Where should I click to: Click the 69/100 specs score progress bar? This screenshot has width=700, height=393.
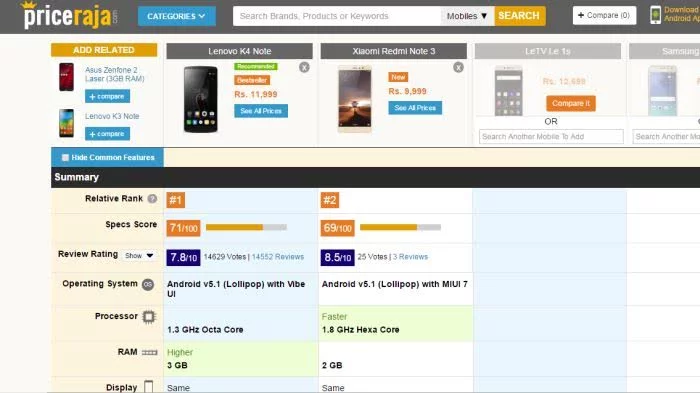(400, 227)
